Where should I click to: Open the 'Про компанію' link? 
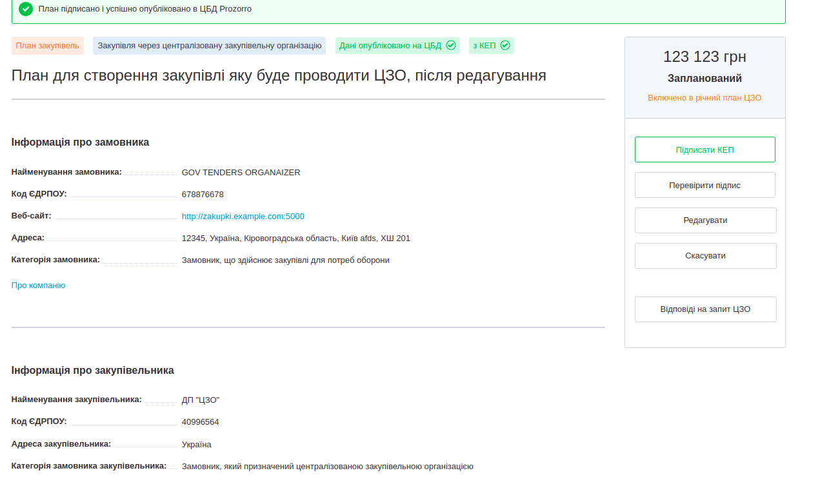(x=38, y=286)
